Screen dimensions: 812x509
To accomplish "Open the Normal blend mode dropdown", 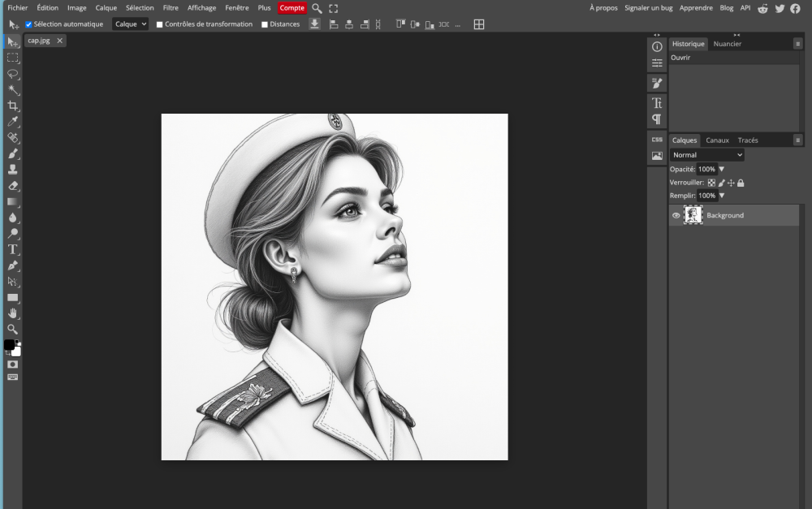I will click(x=706, y=154).
